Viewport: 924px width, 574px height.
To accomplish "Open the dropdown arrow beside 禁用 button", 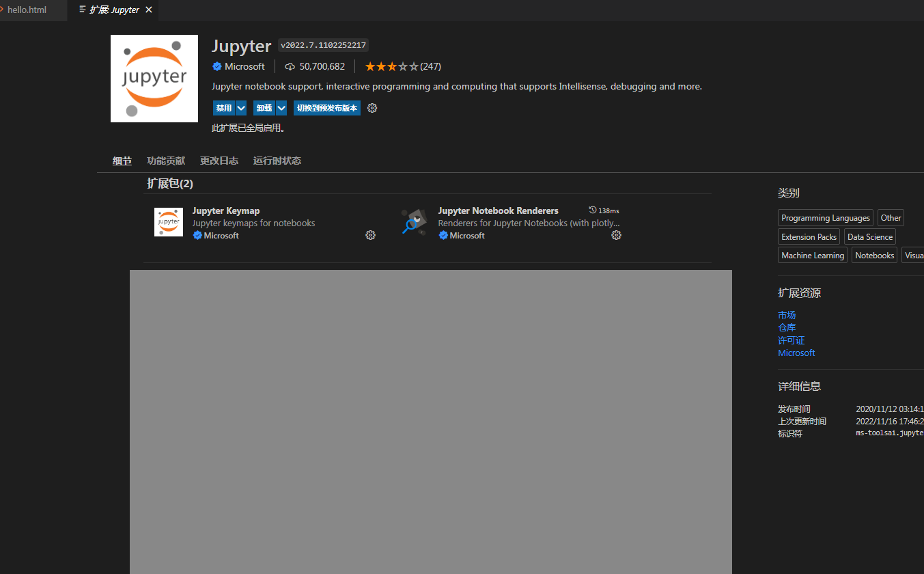I will [x=240, y=108].
